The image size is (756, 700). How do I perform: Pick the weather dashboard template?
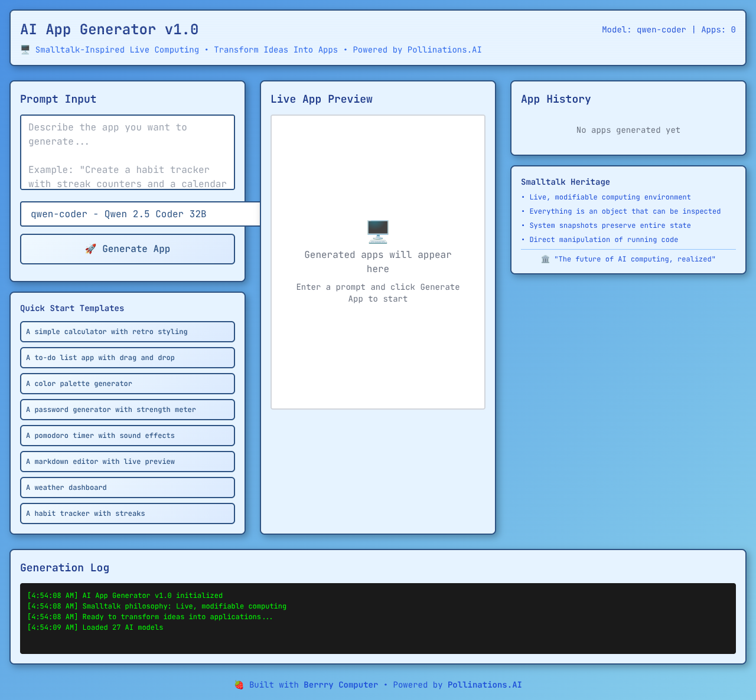click(x=128, y=488)
